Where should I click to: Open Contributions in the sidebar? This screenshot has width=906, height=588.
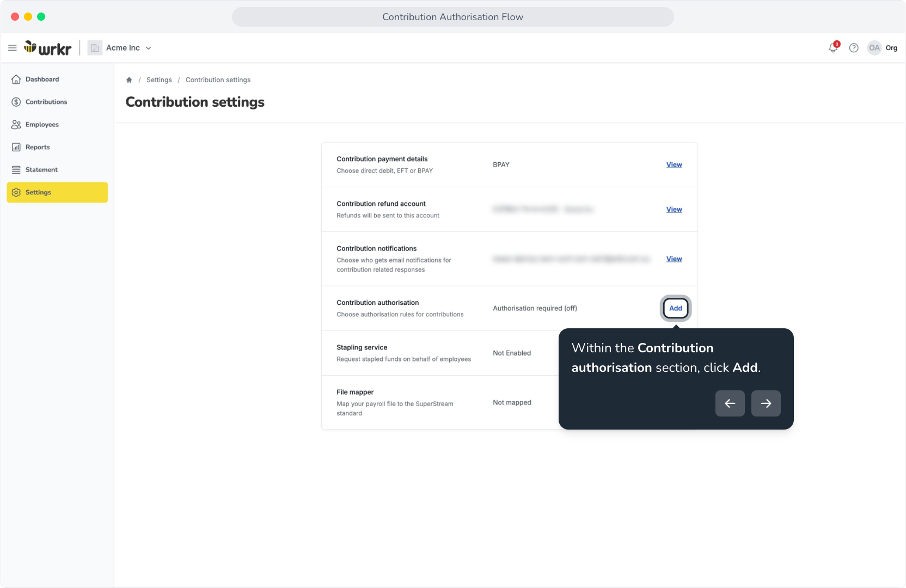pos(57,102)
